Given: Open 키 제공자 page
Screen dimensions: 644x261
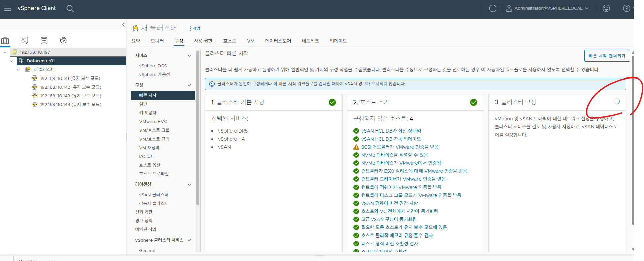Looking at the screenshot, I should [148, 113].
